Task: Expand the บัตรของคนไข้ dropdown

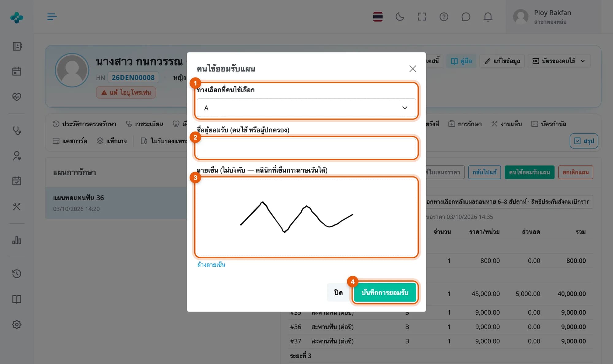Action: coord(559,61)
